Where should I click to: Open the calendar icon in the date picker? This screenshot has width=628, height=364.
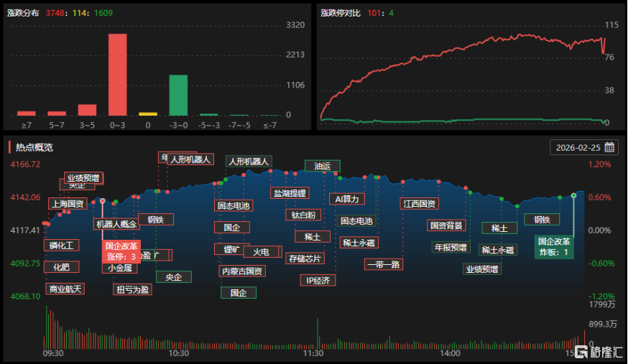coord(609,147)
